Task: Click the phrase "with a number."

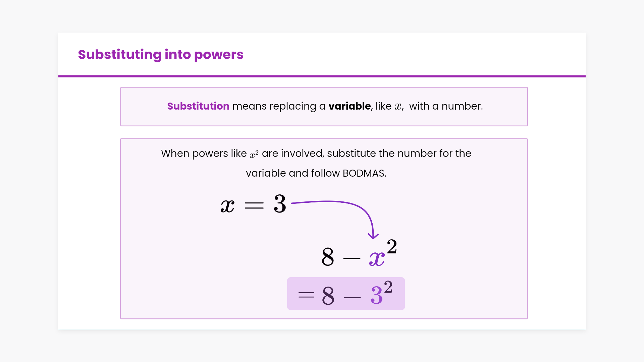Action: point(446,106)
